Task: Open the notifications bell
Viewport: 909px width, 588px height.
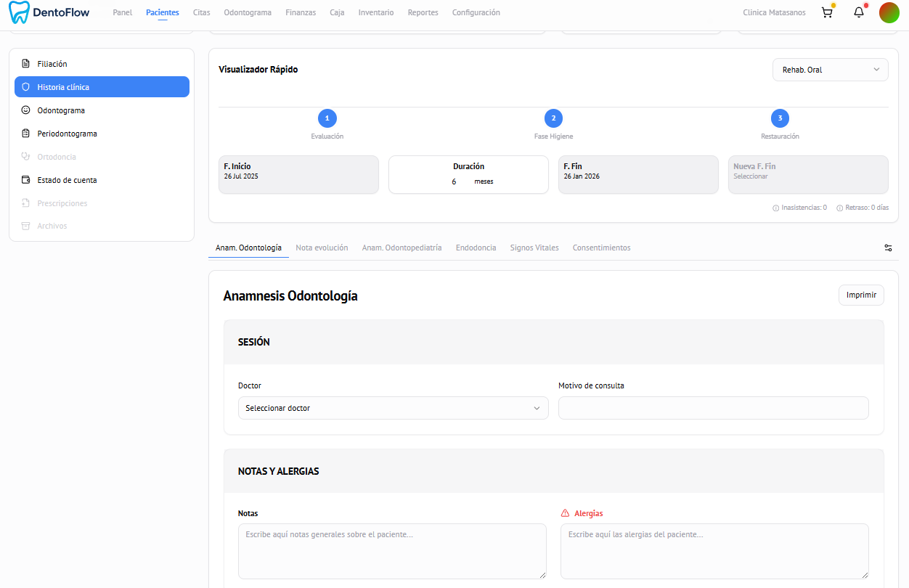Action: coord(859,12)
